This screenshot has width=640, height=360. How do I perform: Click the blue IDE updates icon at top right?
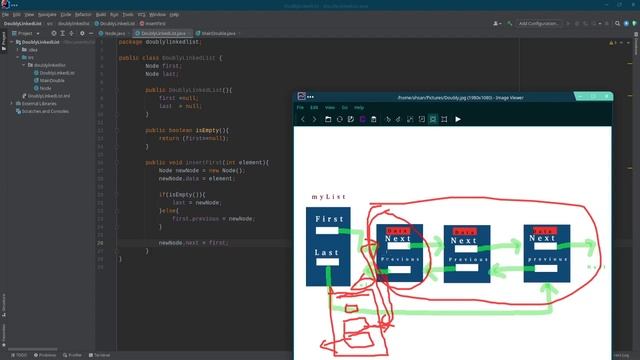coord(626,24)
